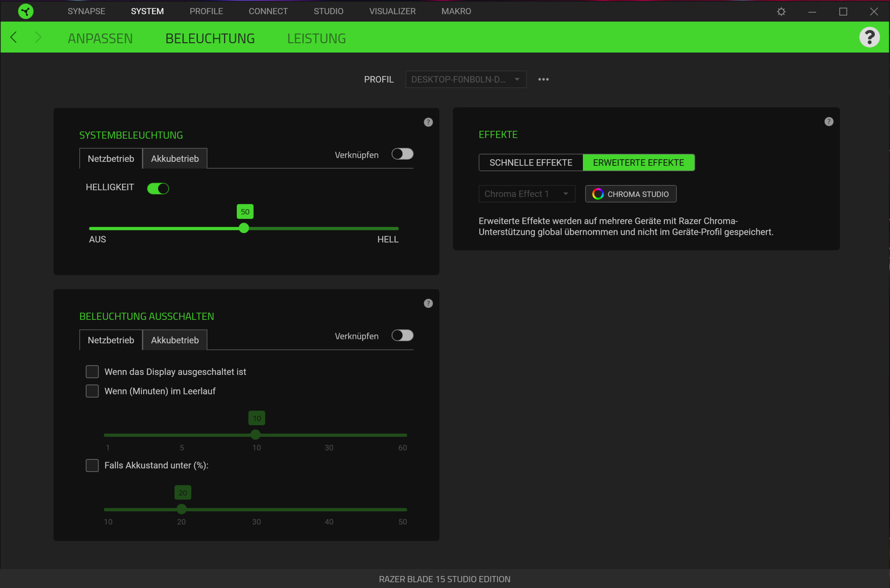Open the Synapse top menu
The height and width of the screenshot is (588, 890).
click(86, 11)
